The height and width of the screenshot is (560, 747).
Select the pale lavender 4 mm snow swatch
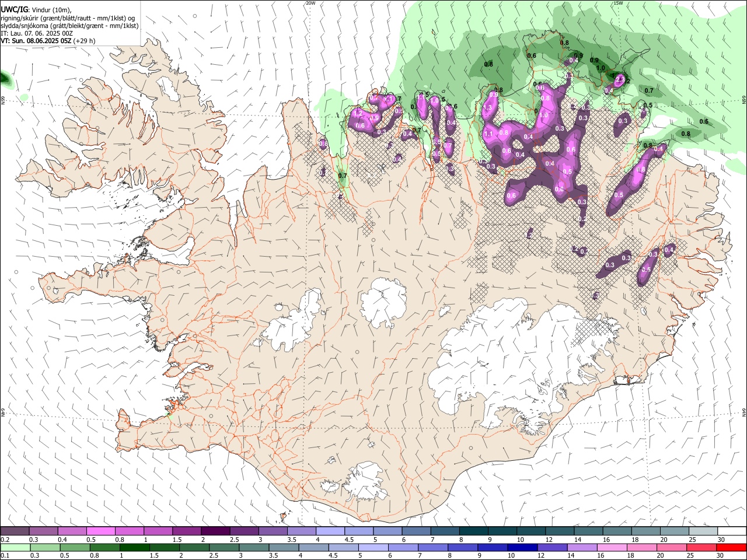330,531
